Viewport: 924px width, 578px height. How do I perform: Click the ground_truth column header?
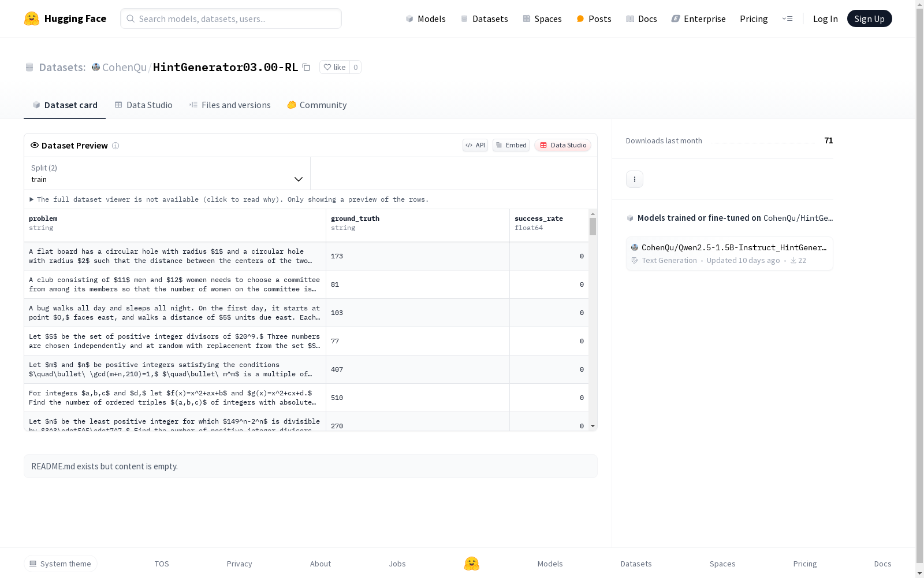click(x=418, y=225)
